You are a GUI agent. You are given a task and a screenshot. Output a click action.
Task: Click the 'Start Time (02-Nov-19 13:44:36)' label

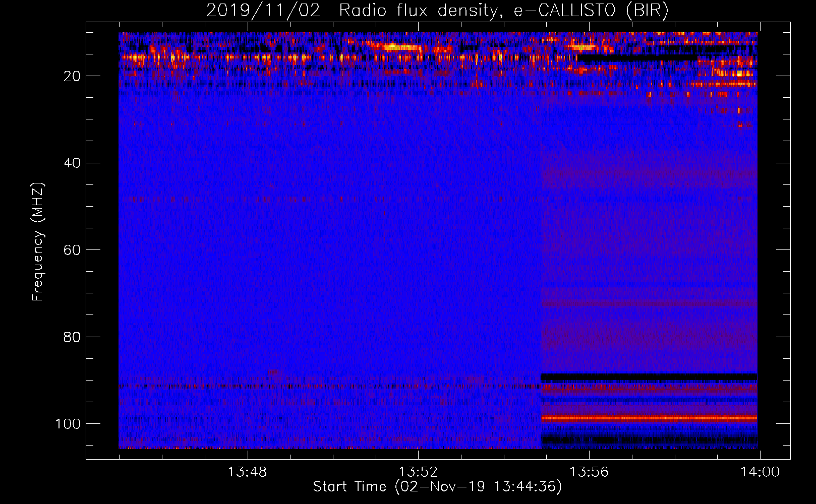(437, 487)
